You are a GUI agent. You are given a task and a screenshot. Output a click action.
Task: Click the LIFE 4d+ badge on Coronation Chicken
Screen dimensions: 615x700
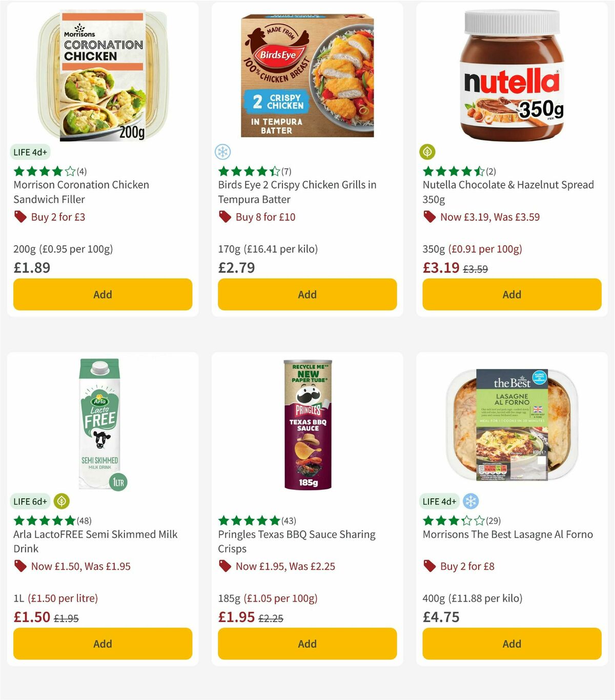[30, 152]
